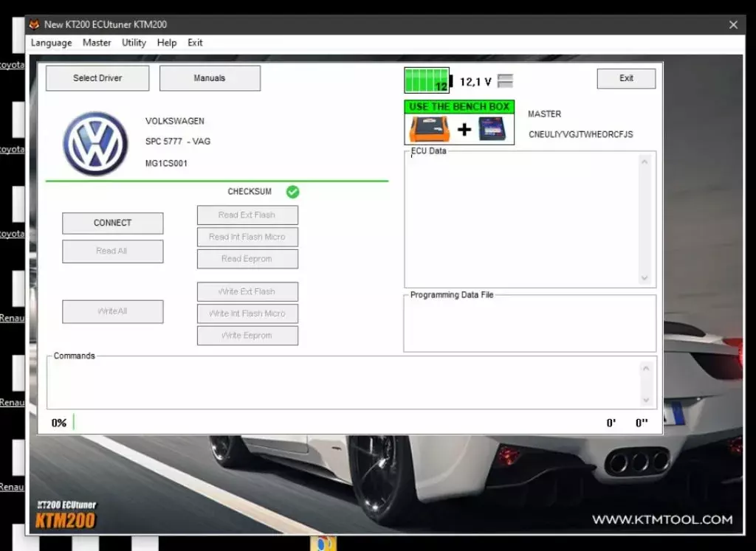Screen dimensions: 756x551
Task: Click the Read All button
Action: tap(113, 251)
